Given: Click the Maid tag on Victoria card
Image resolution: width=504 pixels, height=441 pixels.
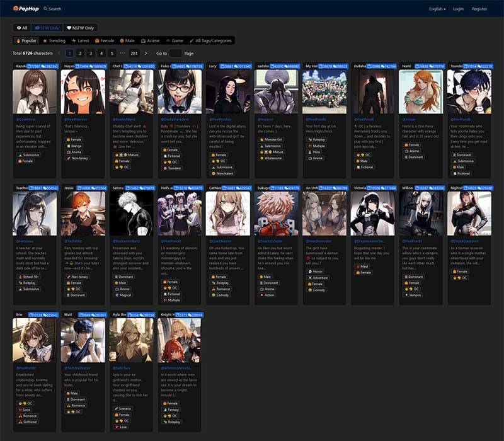Looking at the screenshot, I should pos(362,266).
